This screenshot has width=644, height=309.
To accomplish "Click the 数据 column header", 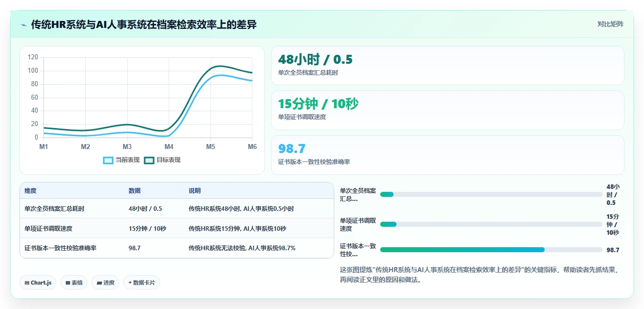I will tap(135, 191).
